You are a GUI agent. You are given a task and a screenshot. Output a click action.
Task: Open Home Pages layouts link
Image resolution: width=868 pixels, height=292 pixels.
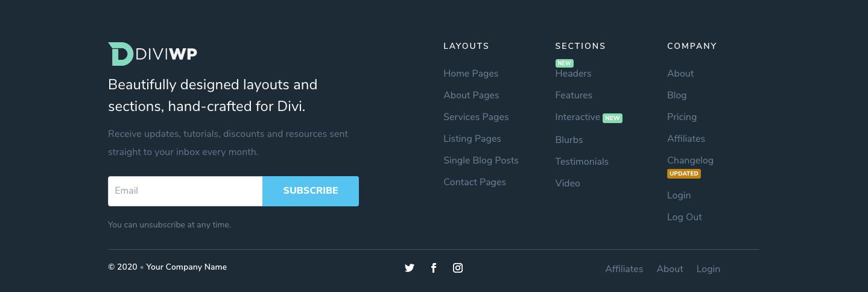point(471,74)
